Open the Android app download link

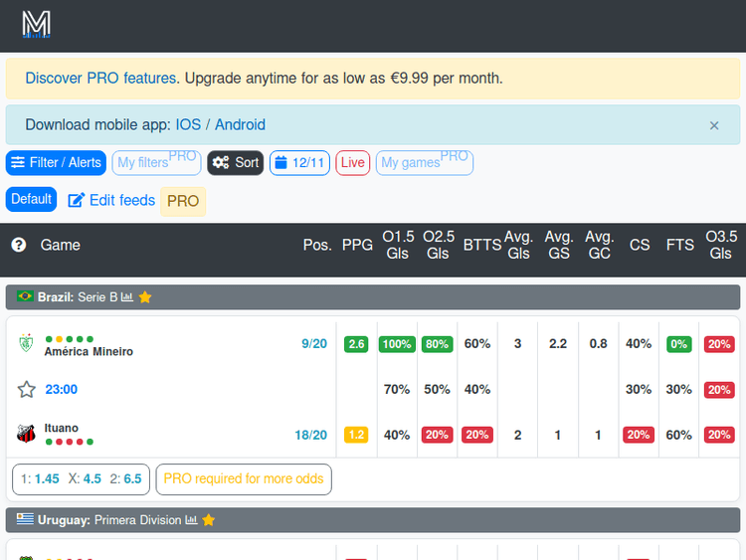(240, 124)
